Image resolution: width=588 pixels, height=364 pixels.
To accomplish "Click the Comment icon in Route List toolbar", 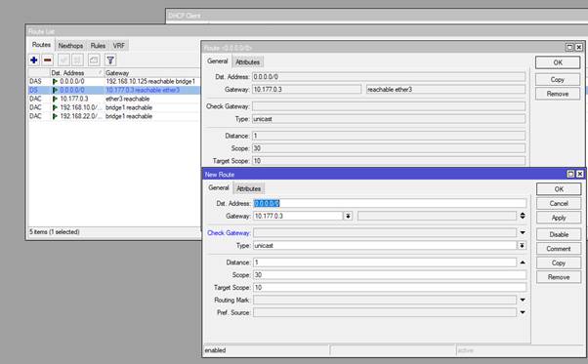I will pyautogui.click(x=94, y=60).
